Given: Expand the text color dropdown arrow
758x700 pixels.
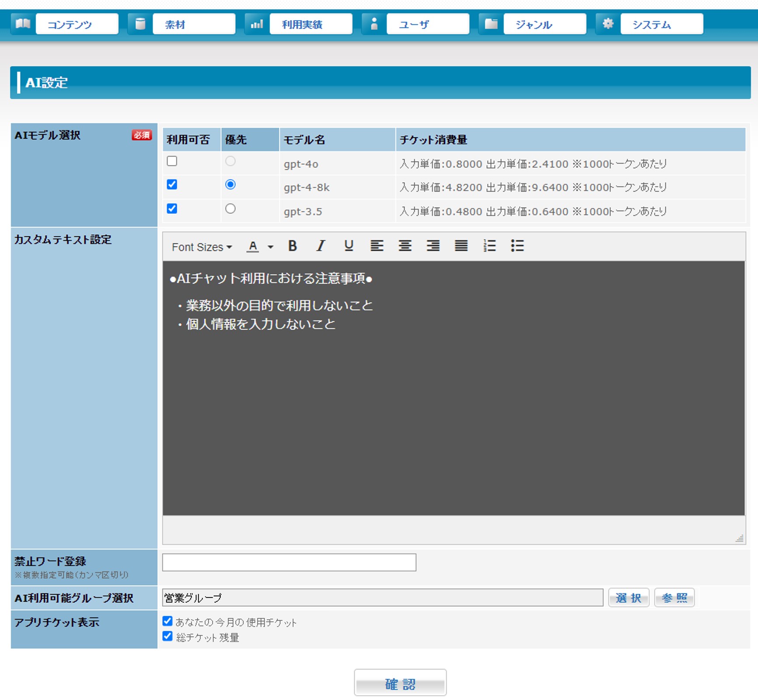Looking at the screenshot, I should pos(271,247).
